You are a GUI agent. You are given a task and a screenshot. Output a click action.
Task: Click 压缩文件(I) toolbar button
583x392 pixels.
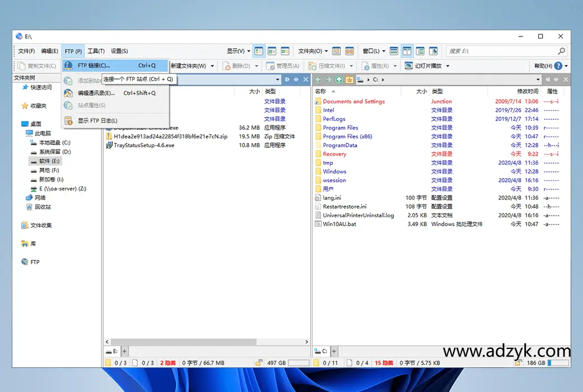click(327, 66)
